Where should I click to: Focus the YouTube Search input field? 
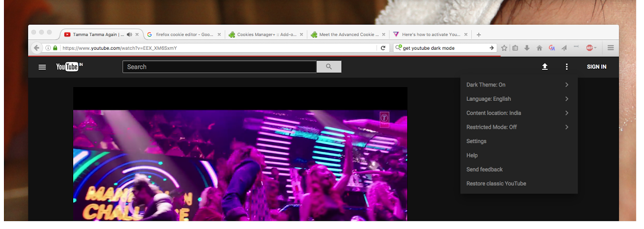(220, 66)
